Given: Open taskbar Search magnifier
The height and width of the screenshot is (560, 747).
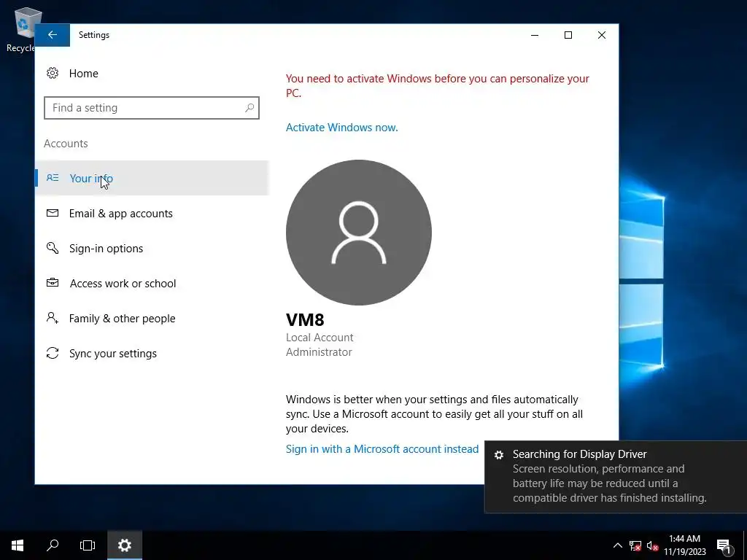Looking at the screenshot, I should pos(53,545).
